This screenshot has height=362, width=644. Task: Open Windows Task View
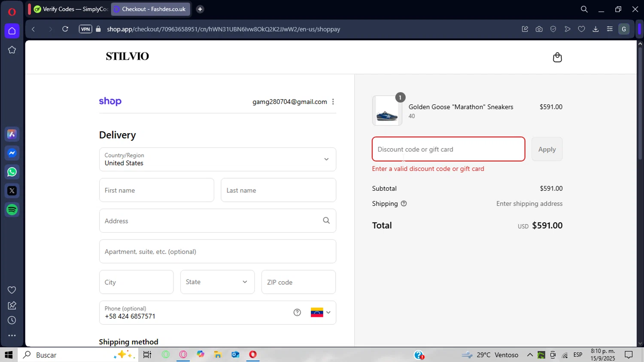click(147, 355)
